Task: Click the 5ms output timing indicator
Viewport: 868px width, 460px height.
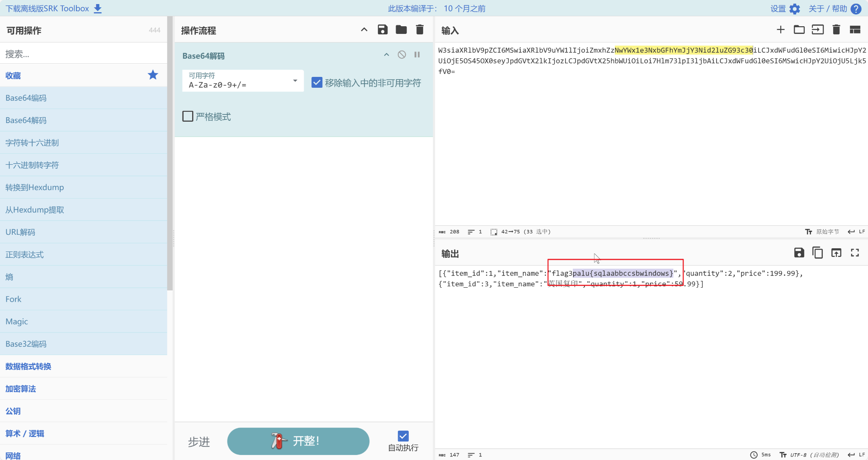Action: click(x=761, y=455)
